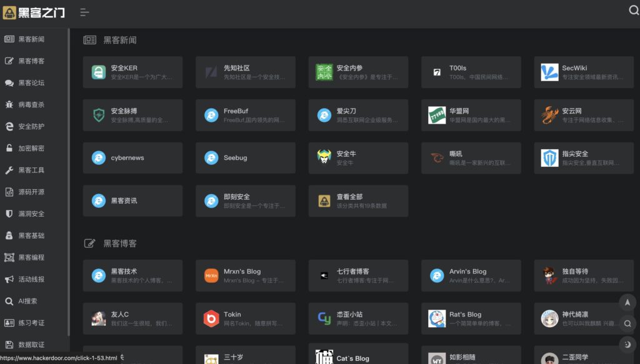Click the floating search button
The height and width of the screenshot is (364, 640).
[627, 323]
